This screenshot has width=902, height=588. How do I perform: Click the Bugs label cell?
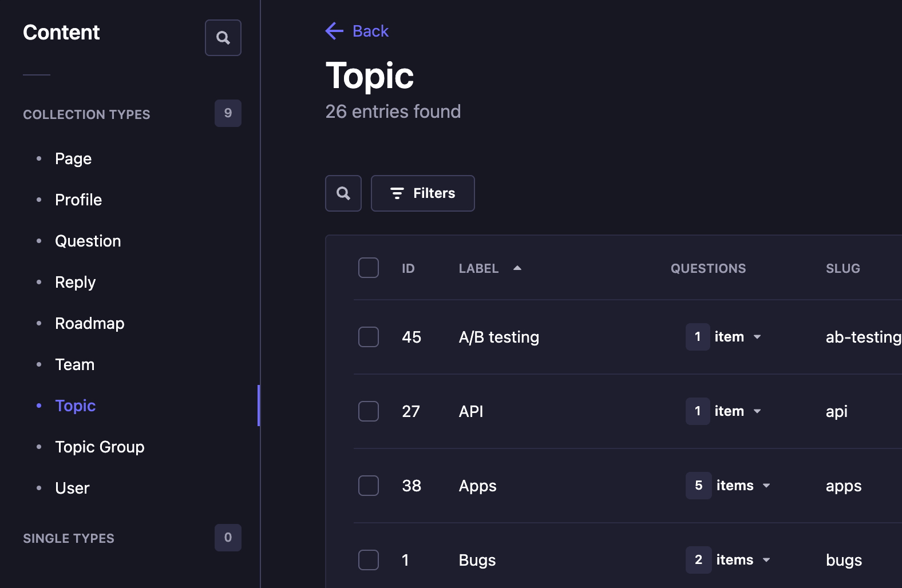[x=477, y=560]
